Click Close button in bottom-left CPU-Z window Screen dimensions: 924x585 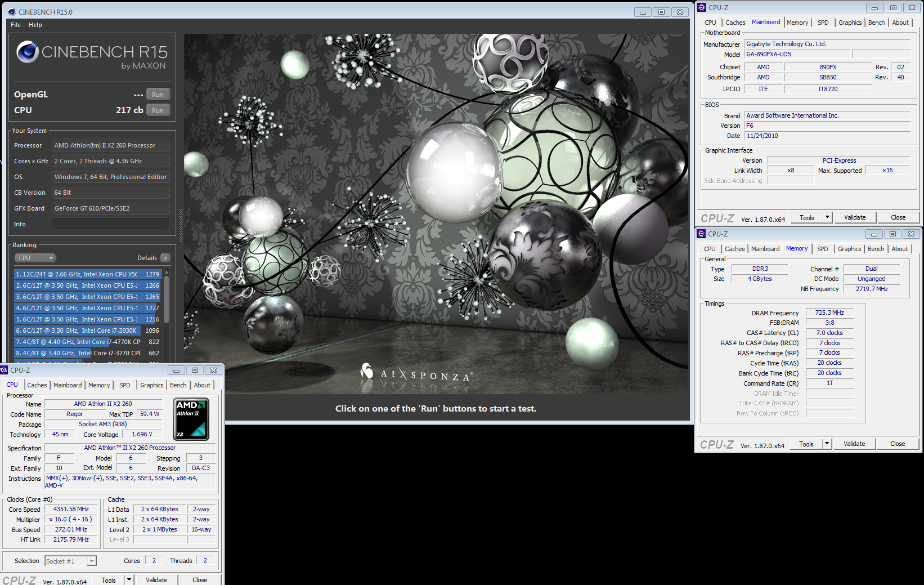[200, 580]
